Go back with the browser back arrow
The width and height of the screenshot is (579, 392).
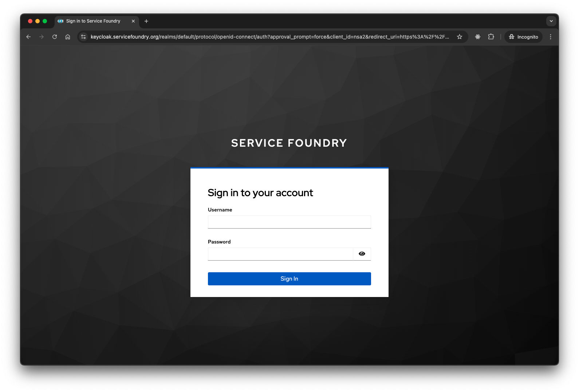(x=28, y=37)
